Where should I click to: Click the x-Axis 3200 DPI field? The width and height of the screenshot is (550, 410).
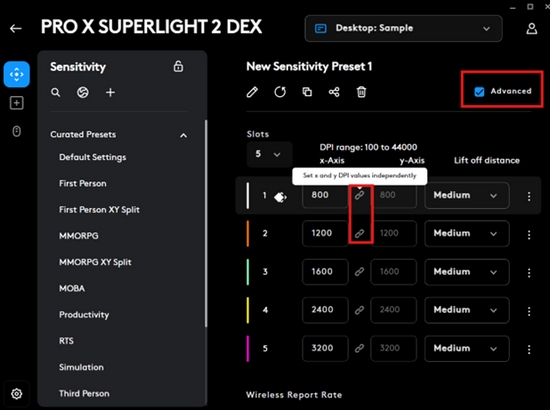point(325,348)
